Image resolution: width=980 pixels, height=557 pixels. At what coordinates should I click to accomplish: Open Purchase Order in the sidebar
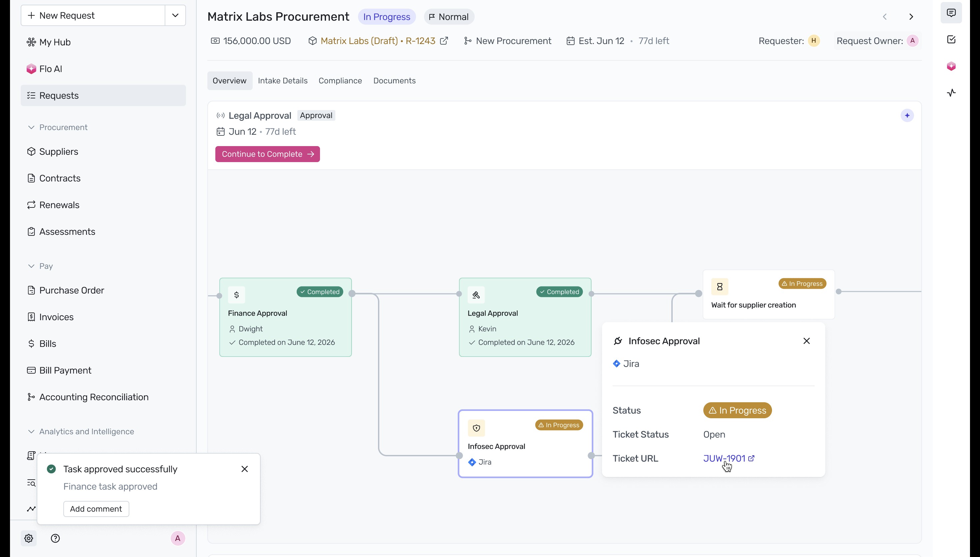103,291
